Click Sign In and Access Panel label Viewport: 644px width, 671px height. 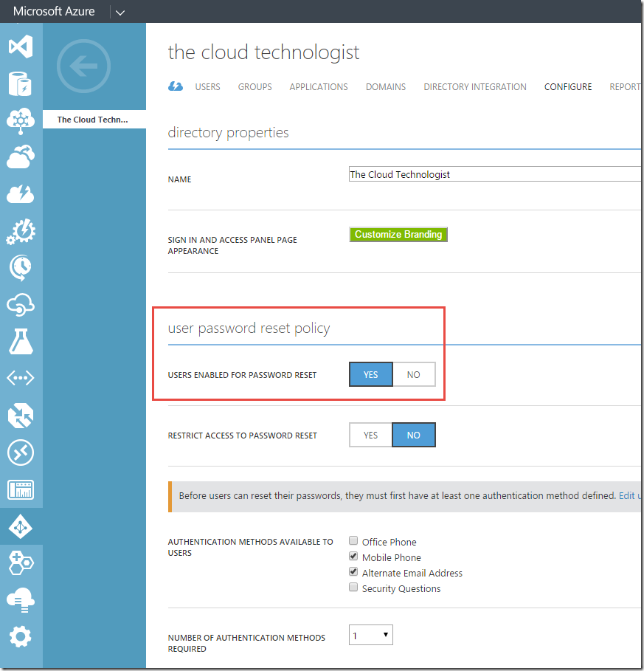coord(232,245)
